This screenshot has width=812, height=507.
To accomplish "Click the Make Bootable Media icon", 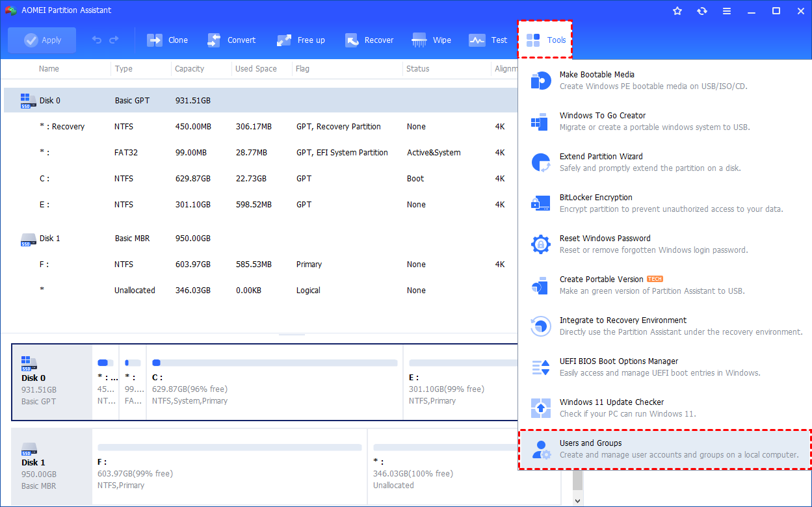I will click(540, 80).
